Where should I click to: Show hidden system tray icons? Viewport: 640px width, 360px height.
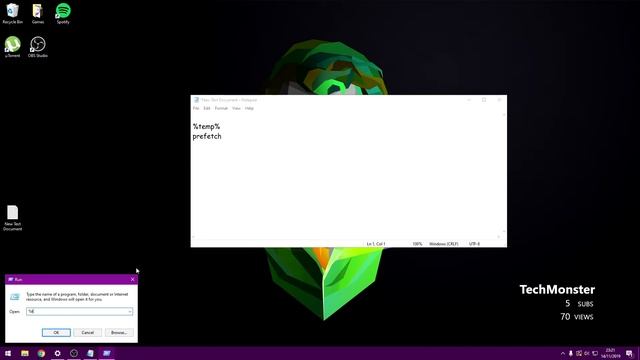click(563, 353)
